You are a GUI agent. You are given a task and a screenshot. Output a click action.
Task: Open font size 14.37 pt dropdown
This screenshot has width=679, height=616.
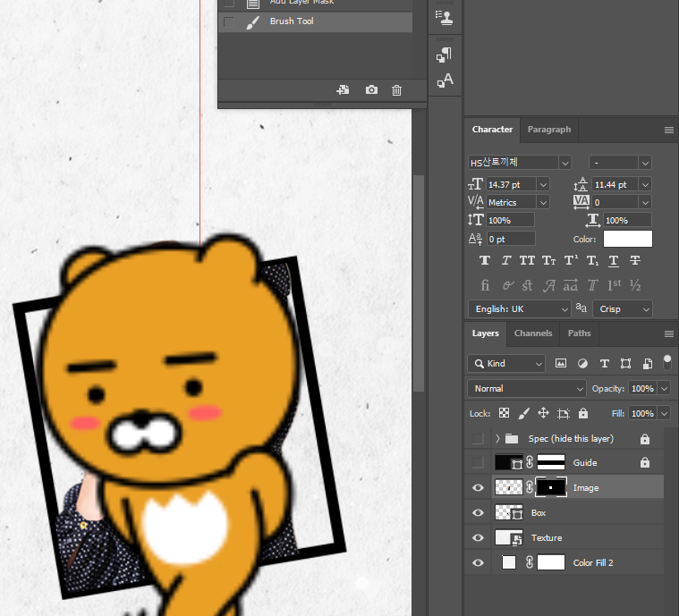click(543, 184)
